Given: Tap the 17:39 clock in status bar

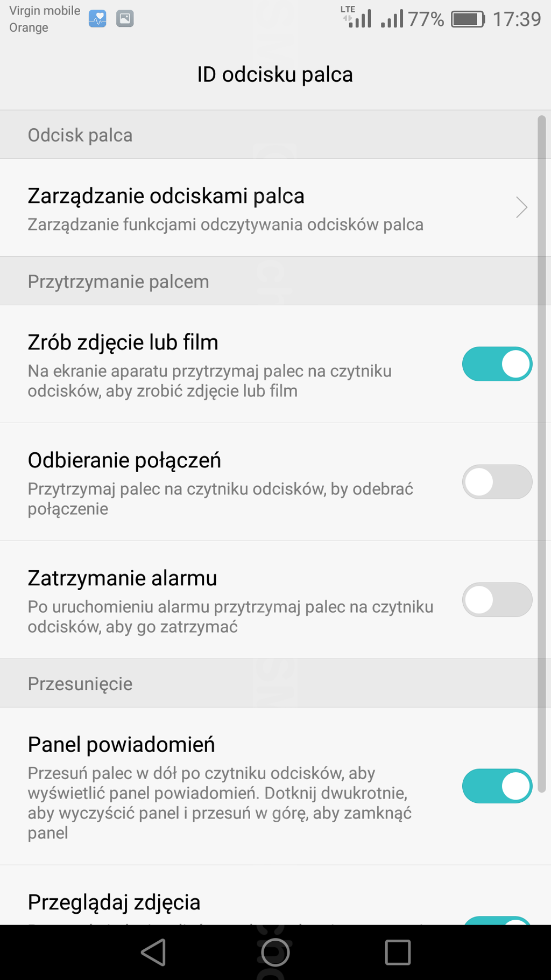Looking at the screenshot, I should pos(517,19).
